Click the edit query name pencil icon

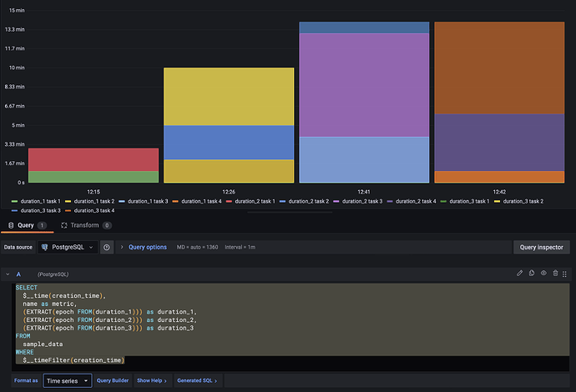tap(520, 273)
